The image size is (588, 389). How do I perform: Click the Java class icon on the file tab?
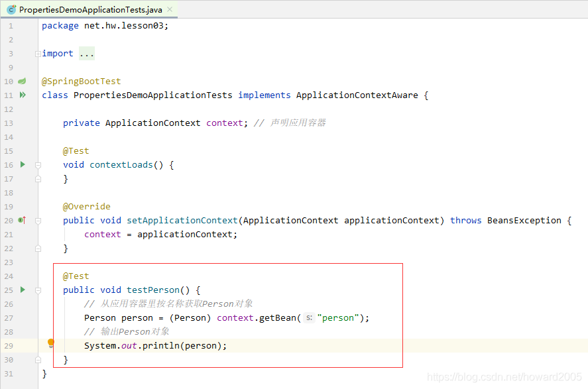click(11, 10)
